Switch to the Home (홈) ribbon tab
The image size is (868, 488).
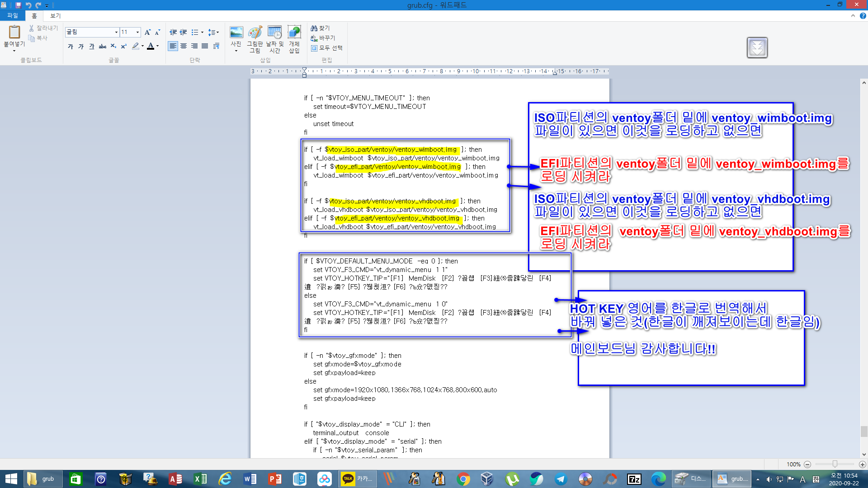coord(34,15)
